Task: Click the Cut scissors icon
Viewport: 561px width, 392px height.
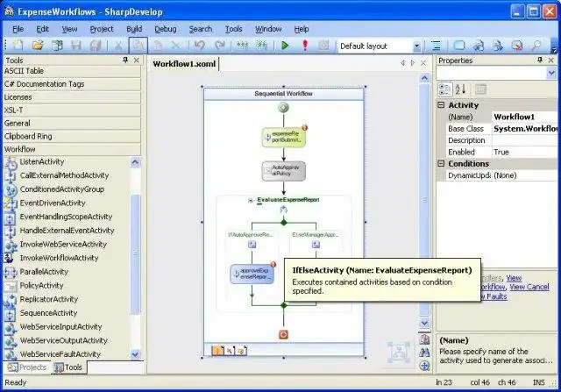Action: tap(118, 46)
